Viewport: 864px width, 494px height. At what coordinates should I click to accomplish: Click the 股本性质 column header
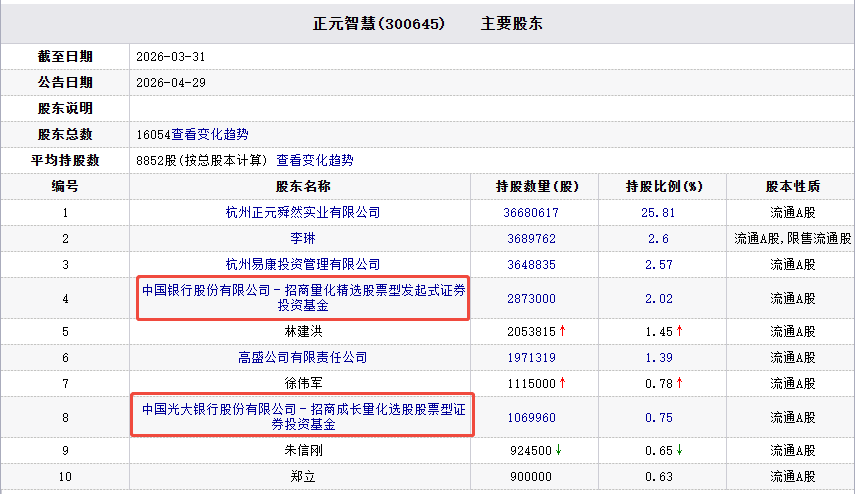[793, 187]
